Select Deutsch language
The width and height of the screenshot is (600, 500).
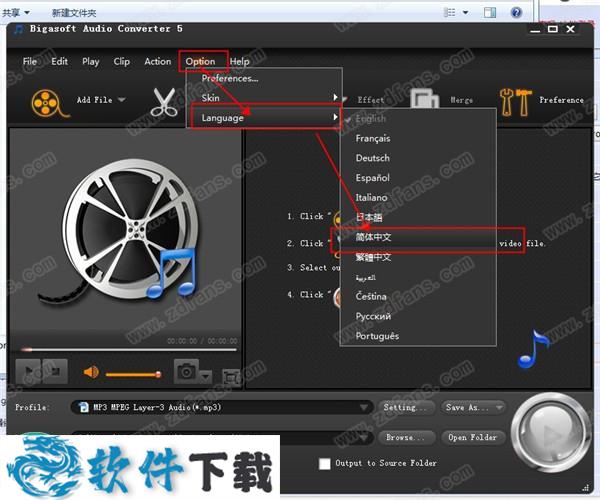click(418, 158)
